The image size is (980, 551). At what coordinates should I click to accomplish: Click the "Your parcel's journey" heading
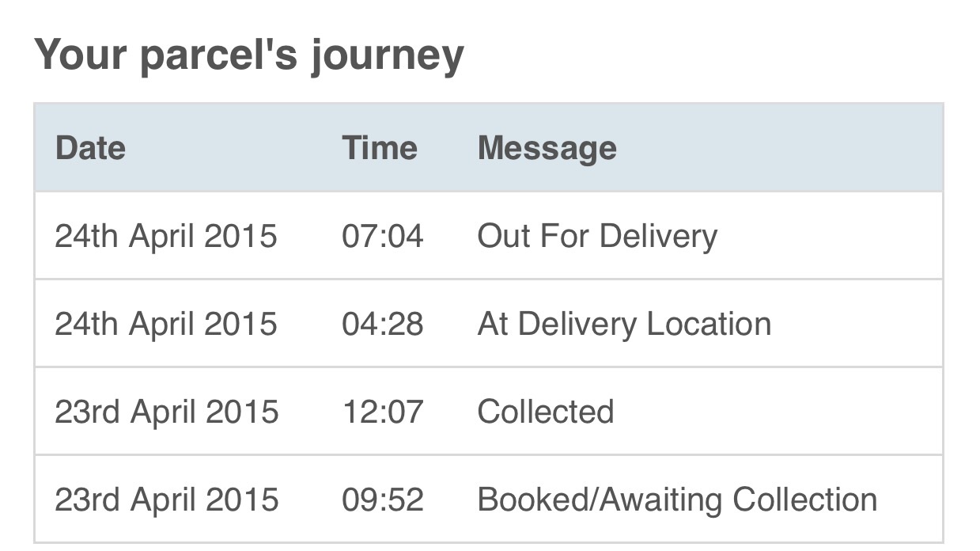coord(248,56)
